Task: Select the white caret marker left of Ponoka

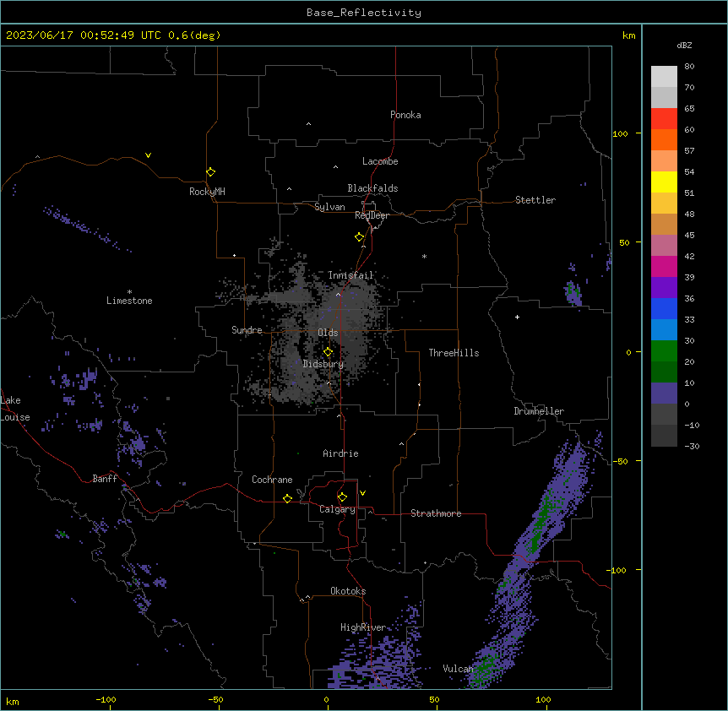Action: (x=308, y=124)
